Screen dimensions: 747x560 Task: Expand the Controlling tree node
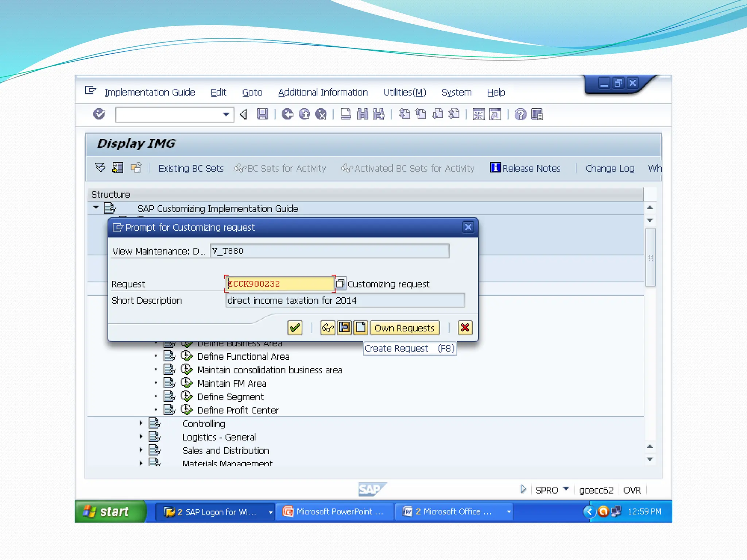coord(141,423)
